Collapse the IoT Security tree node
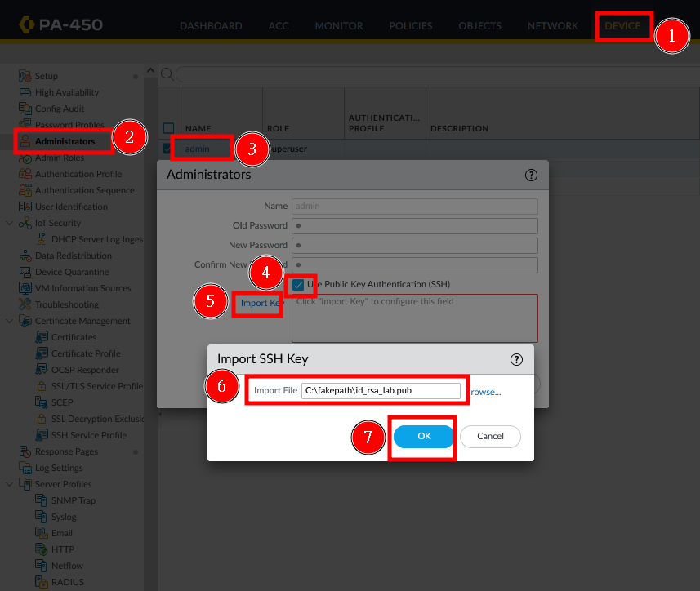The width and height of the screenshot is (700, 591). click(9, 223)
